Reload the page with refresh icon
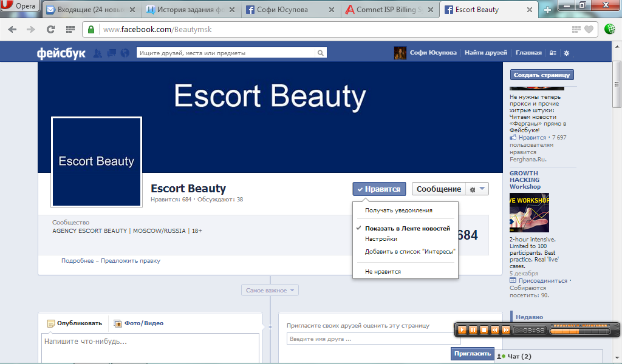 coord(50,29)
